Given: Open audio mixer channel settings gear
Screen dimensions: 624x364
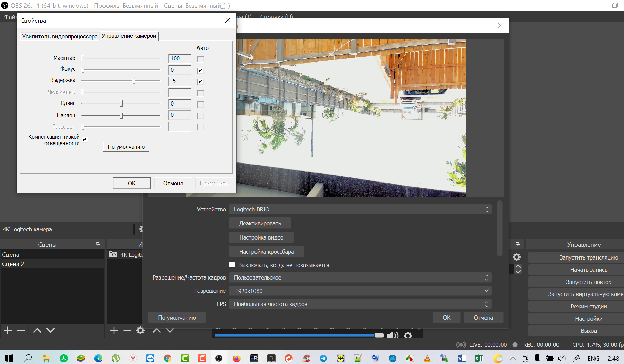Looking at the screenshot, I should 408,335.
